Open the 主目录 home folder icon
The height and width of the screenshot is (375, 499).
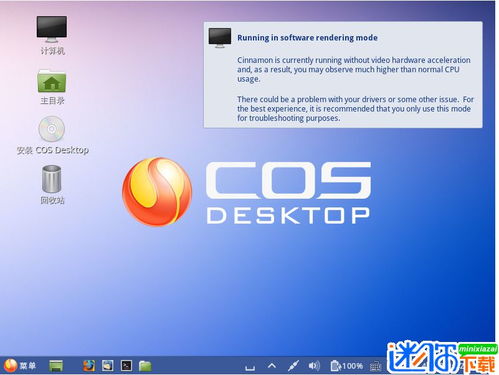(x=52, y=87)
